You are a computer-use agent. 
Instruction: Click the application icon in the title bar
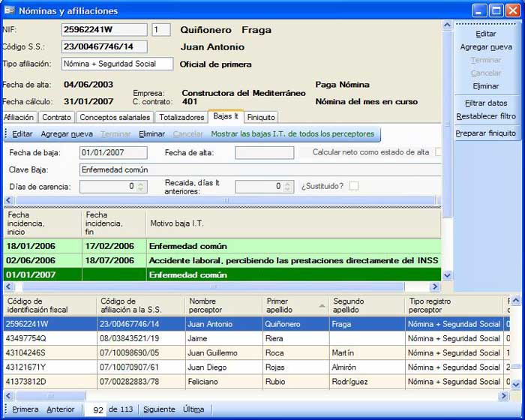click(x=9, y=10)
